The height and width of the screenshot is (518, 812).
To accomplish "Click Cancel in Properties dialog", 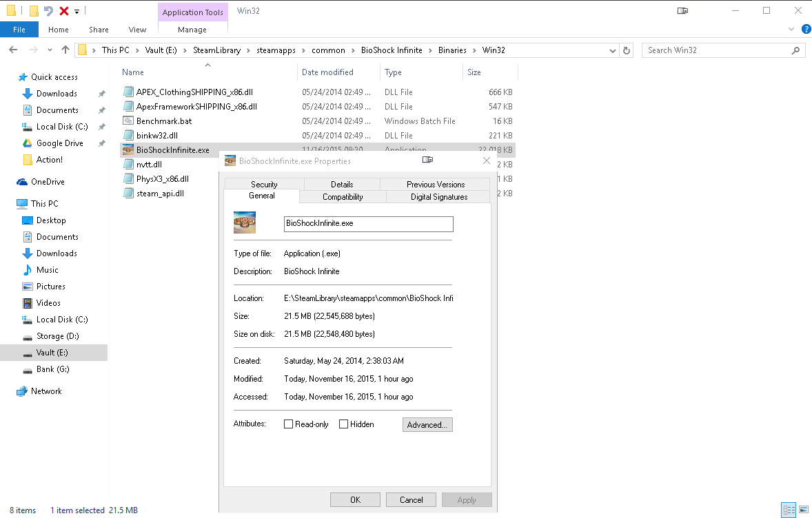I will tap(412, 500).
